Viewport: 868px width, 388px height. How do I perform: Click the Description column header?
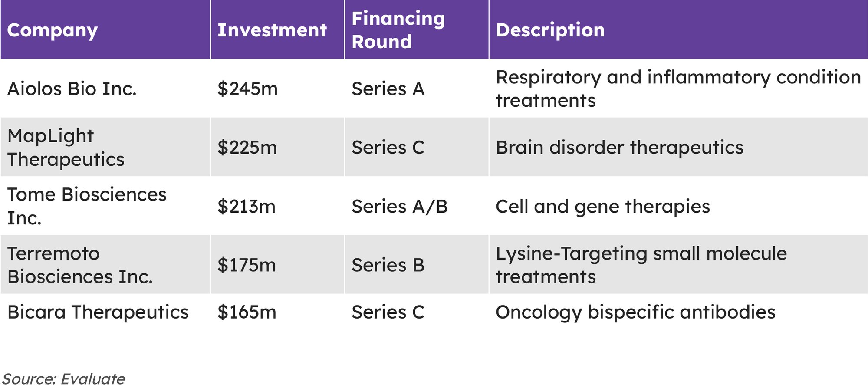tap(550, 30)
